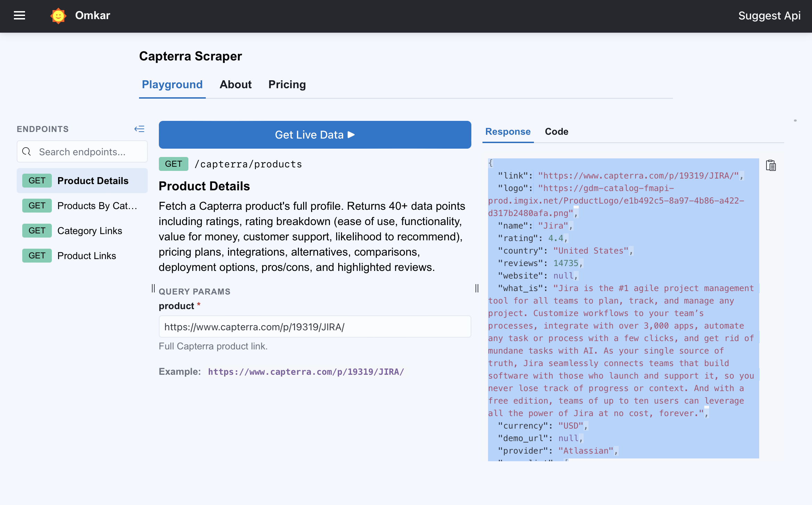Click the search magnifier icon

coord(27,152)
